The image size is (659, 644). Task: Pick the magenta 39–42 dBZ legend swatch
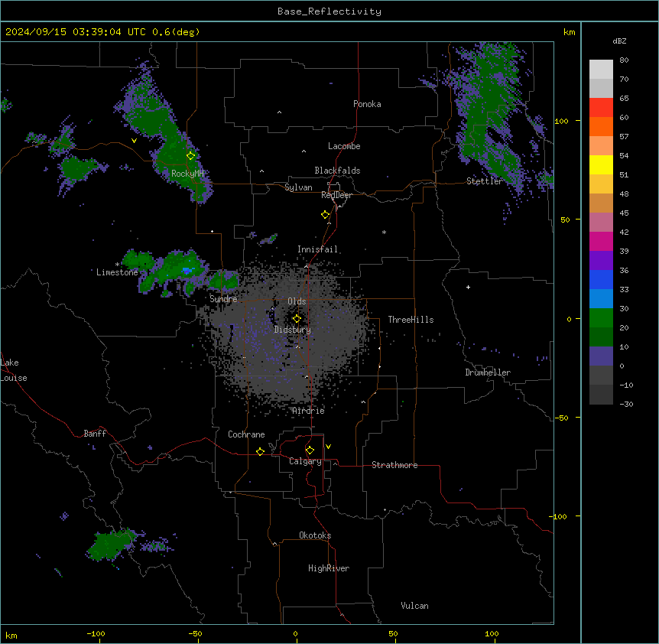pyautogui.click(x=601, y=241)
